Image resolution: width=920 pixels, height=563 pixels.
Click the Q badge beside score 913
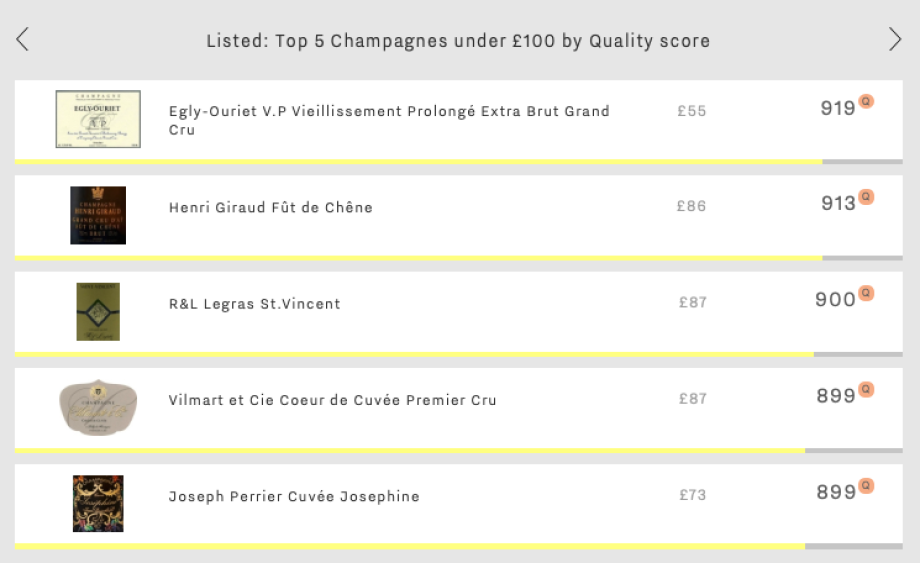coord(866,196)
